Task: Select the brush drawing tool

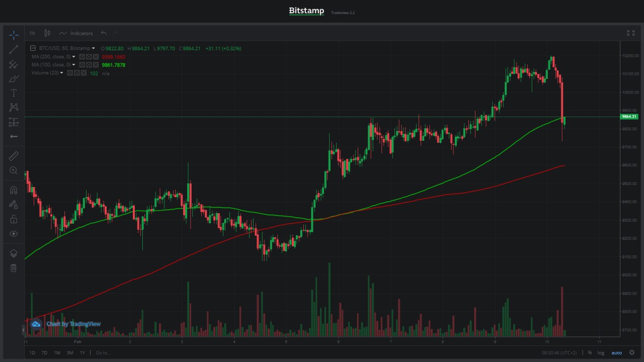Action: [x=14, y=78]
